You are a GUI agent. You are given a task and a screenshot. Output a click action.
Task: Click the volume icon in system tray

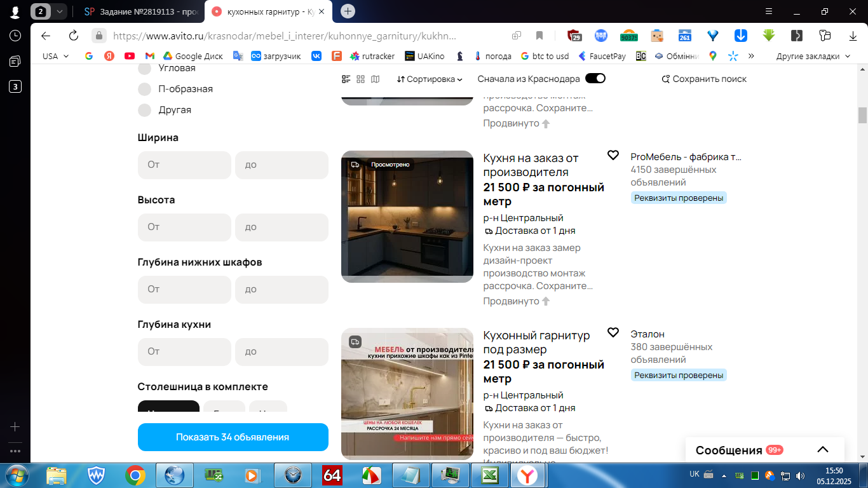click(x=799, y=475)
